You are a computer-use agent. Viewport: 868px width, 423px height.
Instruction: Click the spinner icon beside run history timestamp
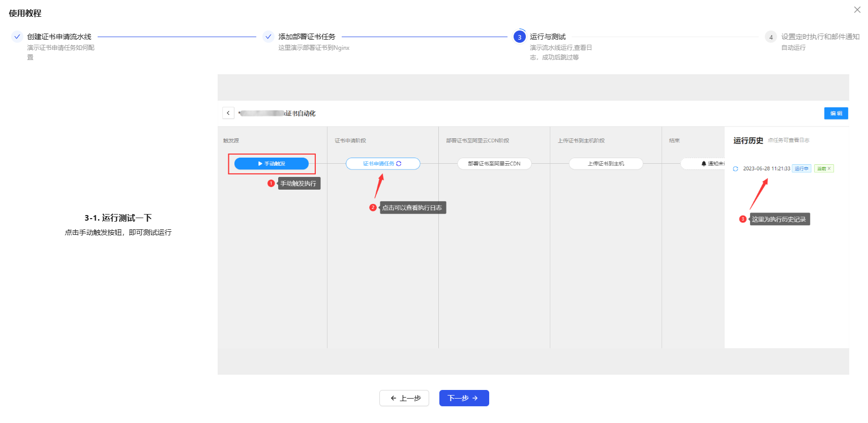(735, 169)
